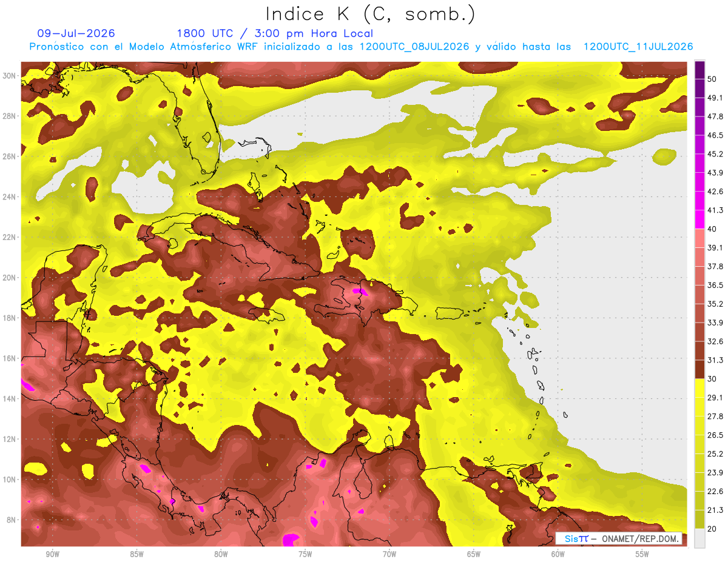Click the 70W longitude label

click(389, 554)
